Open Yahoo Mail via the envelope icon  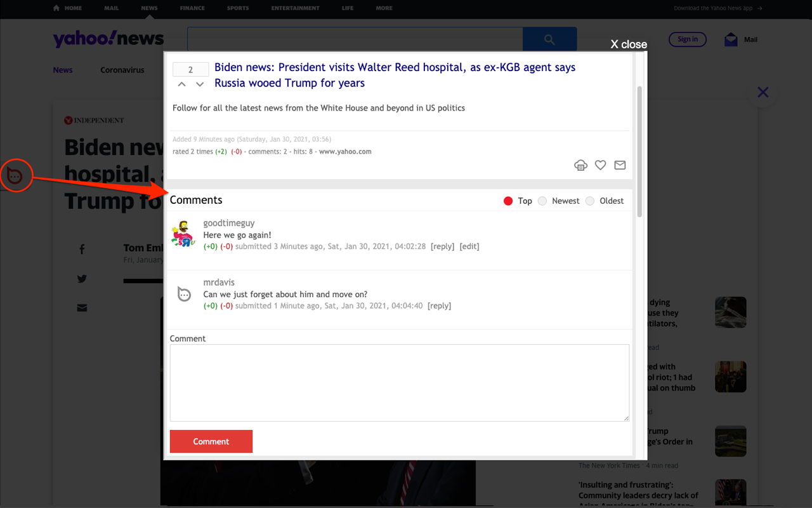730,39
